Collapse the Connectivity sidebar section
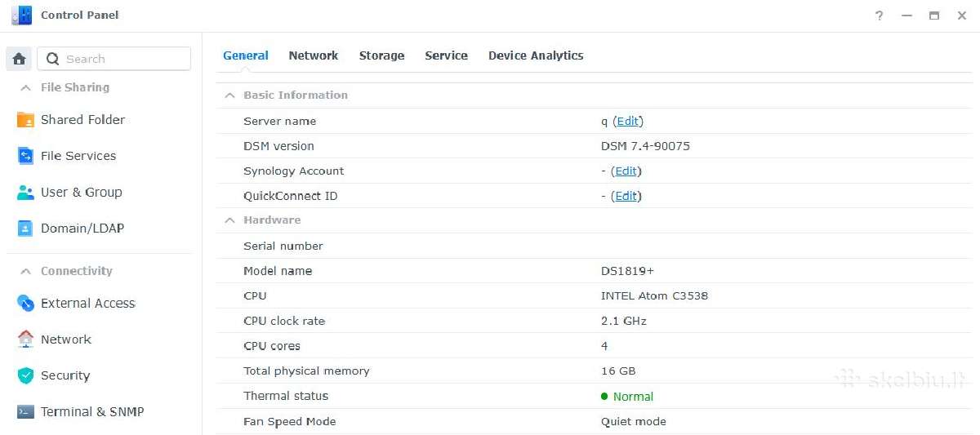 (25, 271)
